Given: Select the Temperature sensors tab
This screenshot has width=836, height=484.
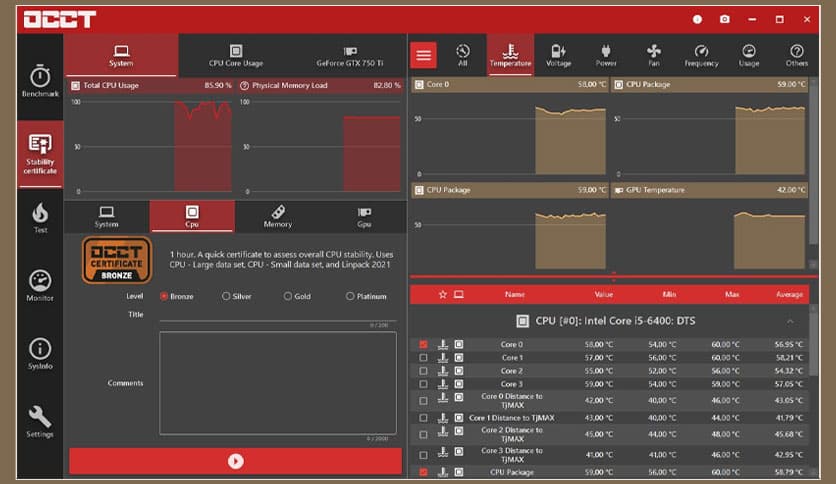Looking at the screenshot, I should [510, 55].
